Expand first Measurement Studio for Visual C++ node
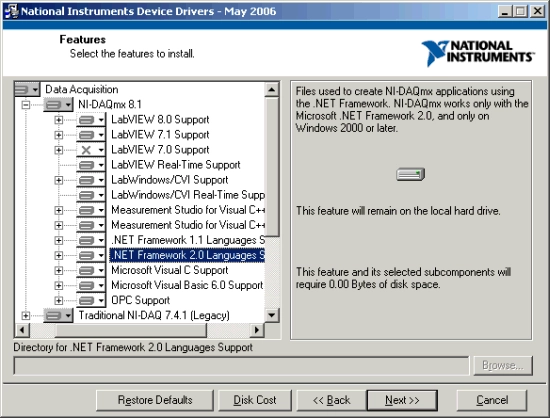This screenshot has width=550, height=418. [59, 210]
